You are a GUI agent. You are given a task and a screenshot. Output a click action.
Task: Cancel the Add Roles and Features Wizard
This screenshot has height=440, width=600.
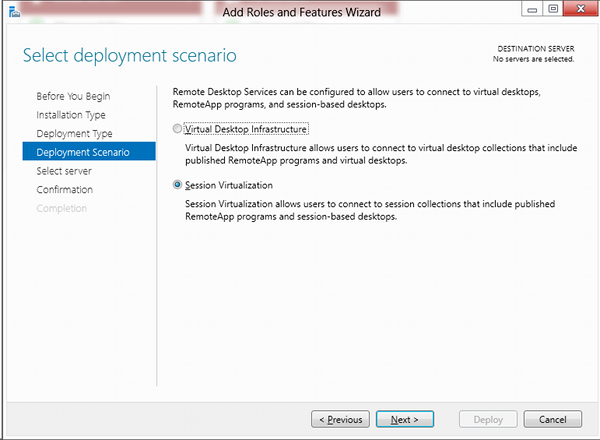[553, 419]
